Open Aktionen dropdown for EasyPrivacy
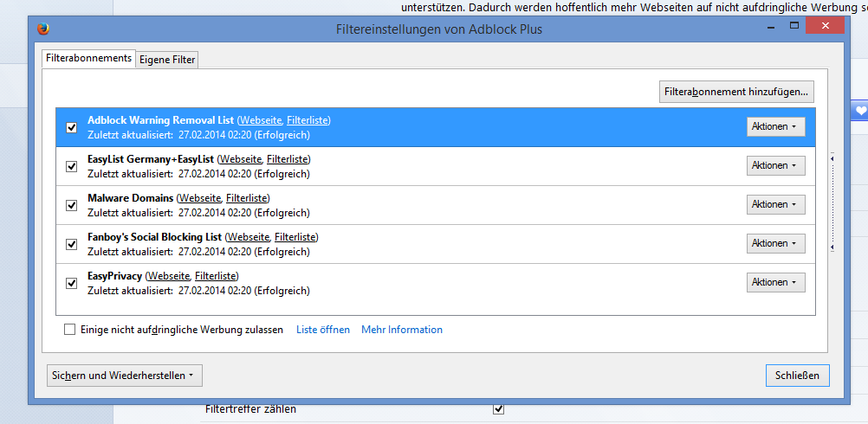This screenshot has height=424, width=868. tap(775, 282)
